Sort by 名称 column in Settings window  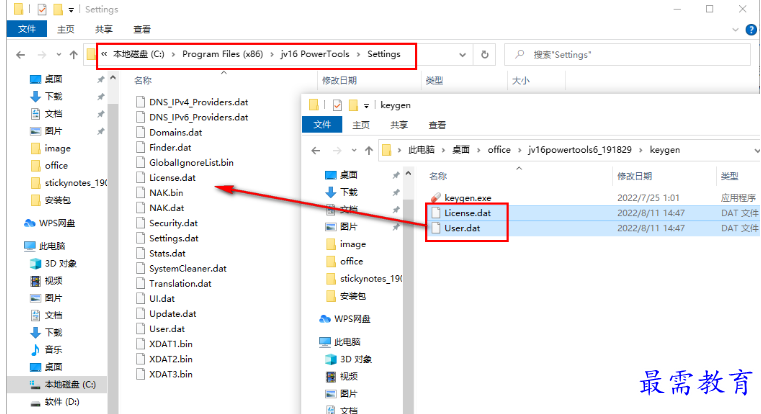(x=143, y=80)
